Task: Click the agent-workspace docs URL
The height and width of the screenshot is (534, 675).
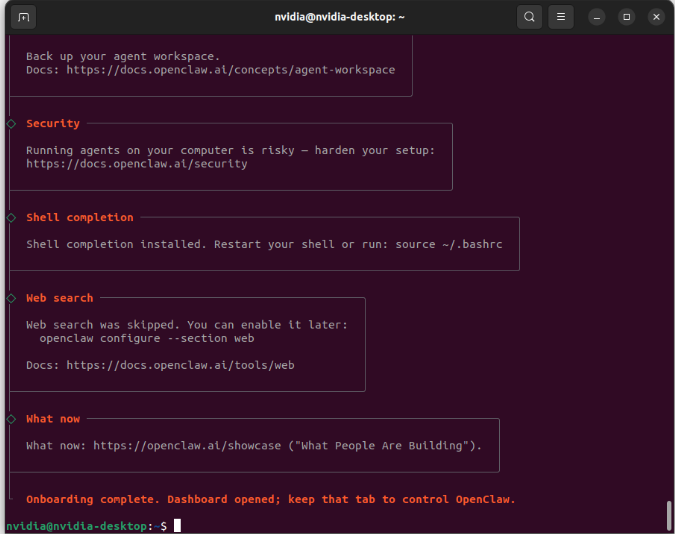Action: pos(230,70)
